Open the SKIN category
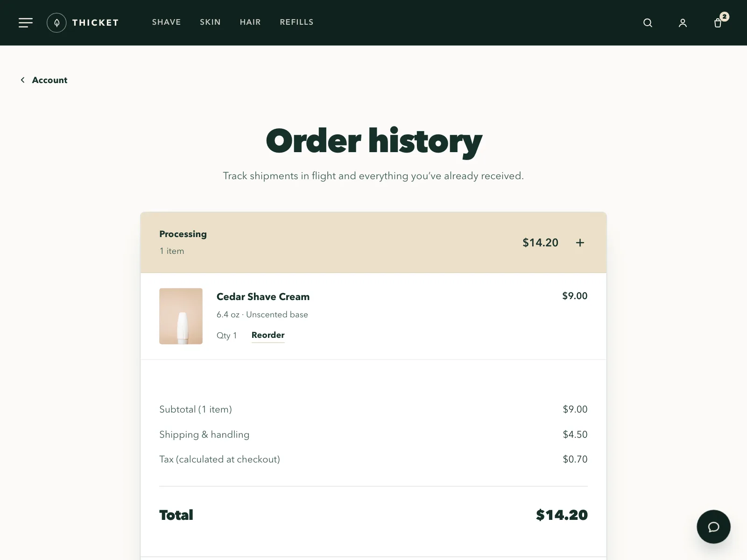747x560 pixels. (210, 22)
